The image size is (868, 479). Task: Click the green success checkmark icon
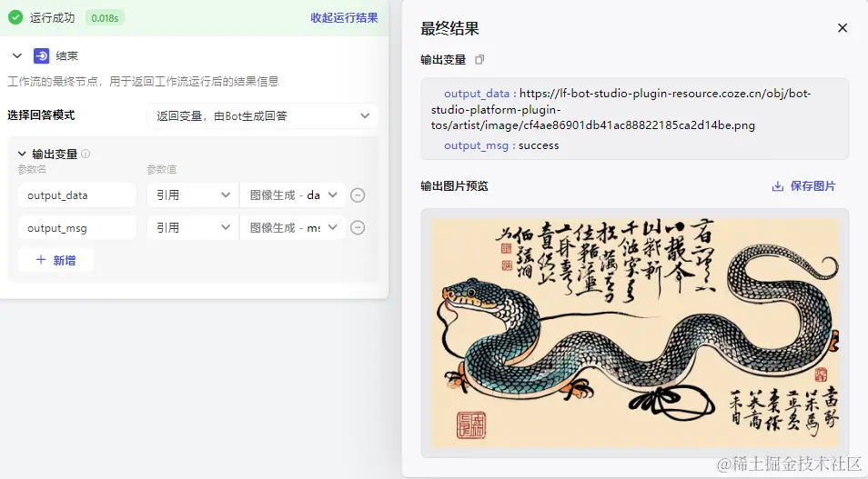[15, 17]
